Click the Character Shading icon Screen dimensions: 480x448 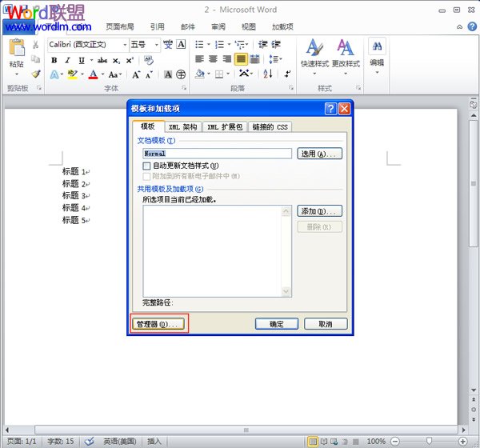(x=168, y=74)
